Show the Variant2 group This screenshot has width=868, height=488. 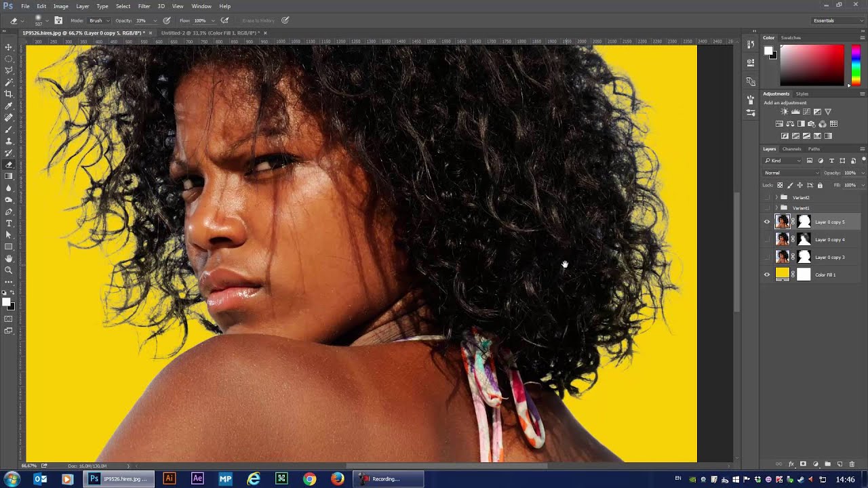click(767, 197)
